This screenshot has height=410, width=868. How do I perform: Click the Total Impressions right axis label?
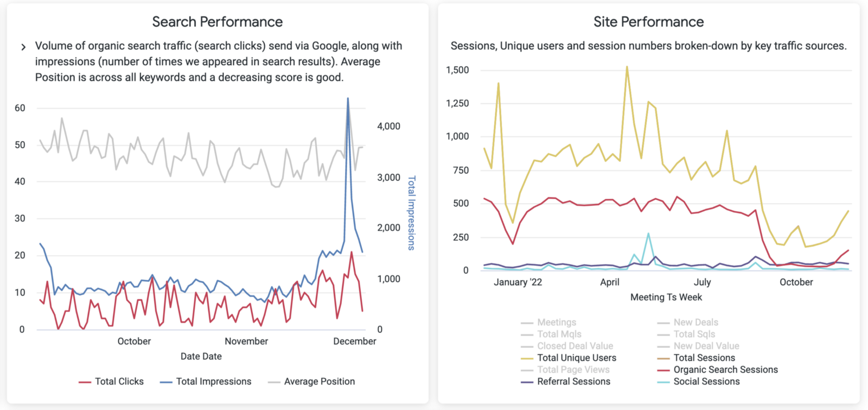[x=411, y=212]
